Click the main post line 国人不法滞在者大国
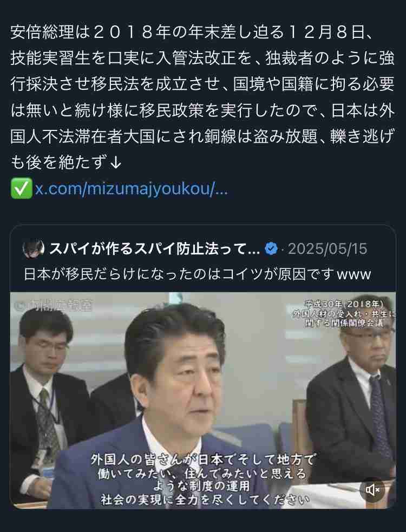Viewport: 406px width, 532px height. (202, 136)
